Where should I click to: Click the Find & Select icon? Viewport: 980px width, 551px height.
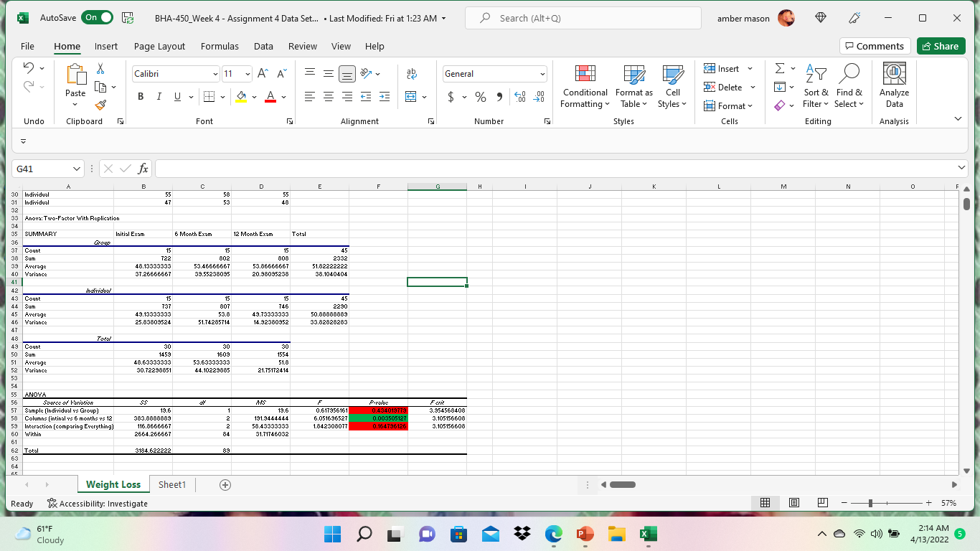(x=849, y=86)
